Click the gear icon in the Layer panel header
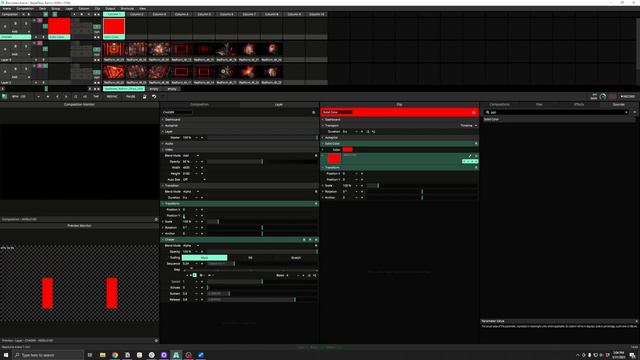This screenshot has height=360, width=640. tap(313, 112)
